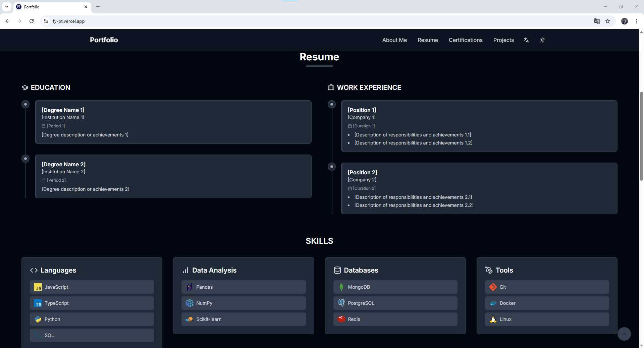This screenshot has width=644, height=348.
Task: Go back to previous page
Action: pyautogui.click(x=7, y=21)
